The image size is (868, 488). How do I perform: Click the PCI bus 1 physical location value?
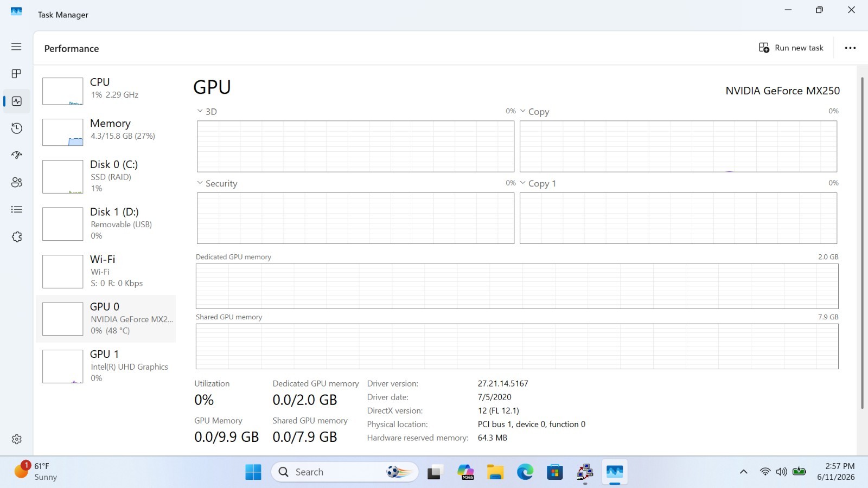click(532, 424)
